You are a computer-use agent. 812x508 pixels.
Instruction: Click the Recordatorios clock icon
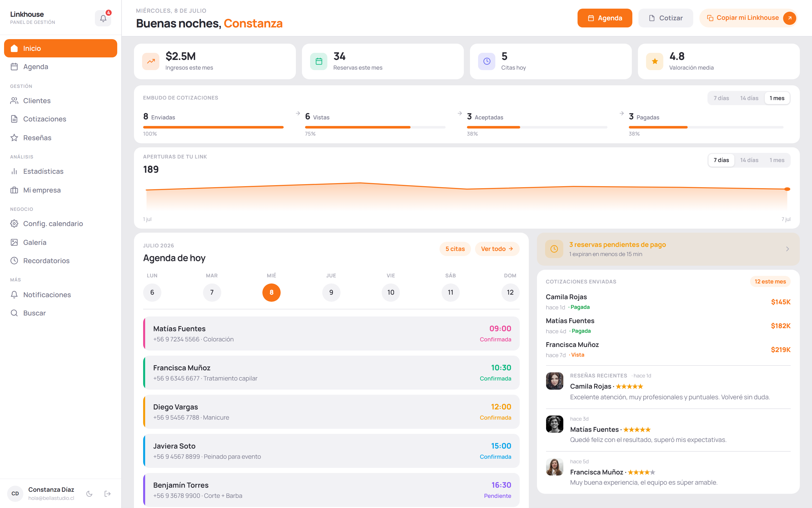point(14,261)
